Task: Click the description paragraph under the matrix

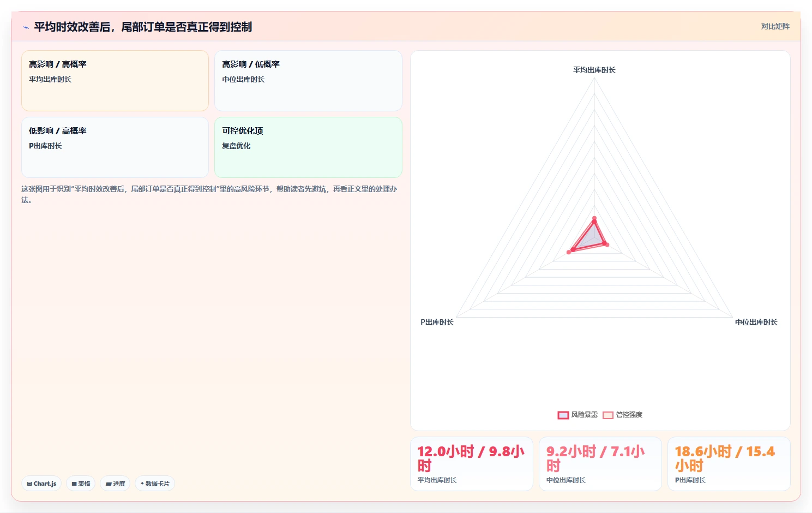Action: coord(209,194)
